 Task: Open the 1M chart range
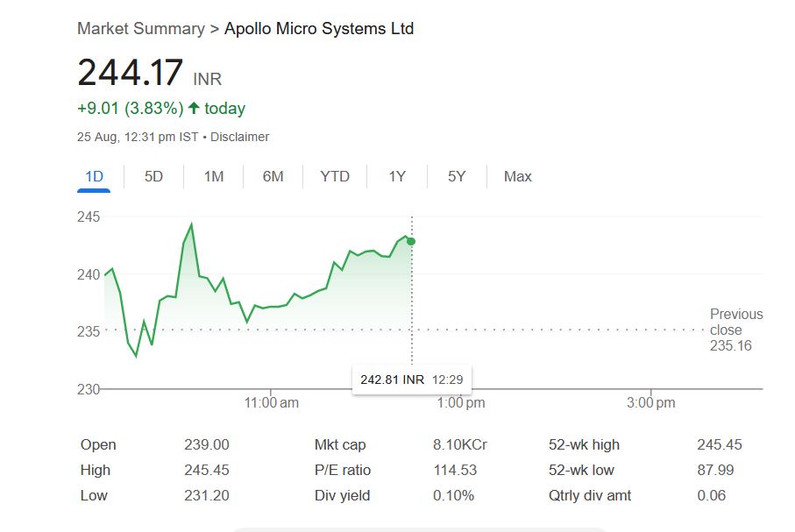click(x=213, y=176)
